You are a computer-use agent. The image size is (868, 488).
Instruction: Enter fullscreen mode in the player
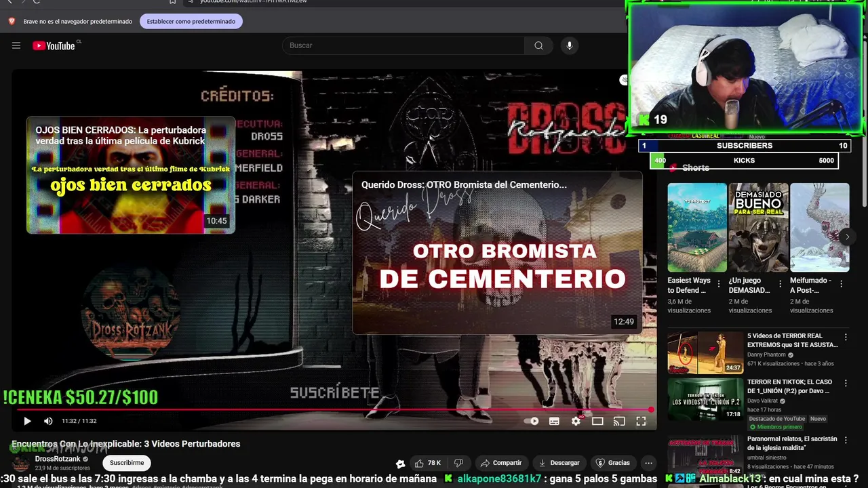click(641, 421)
